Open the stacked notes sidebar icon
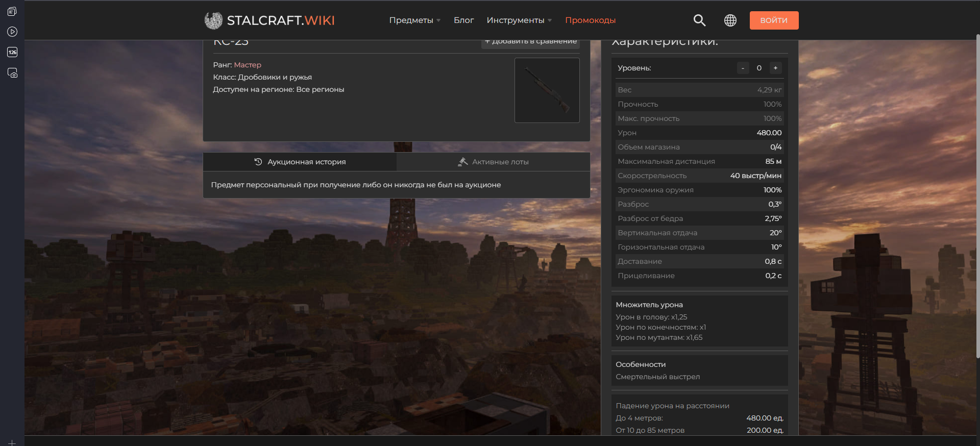The height and width of the screenshot is (446, 980). [x=12, y=11]
